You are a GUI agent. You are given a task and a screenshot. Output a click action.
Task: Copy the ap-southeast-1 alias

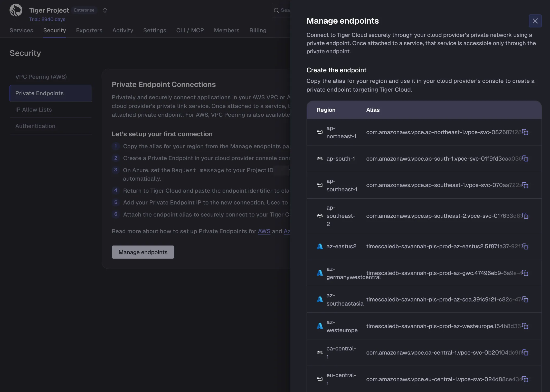(525, 185)
